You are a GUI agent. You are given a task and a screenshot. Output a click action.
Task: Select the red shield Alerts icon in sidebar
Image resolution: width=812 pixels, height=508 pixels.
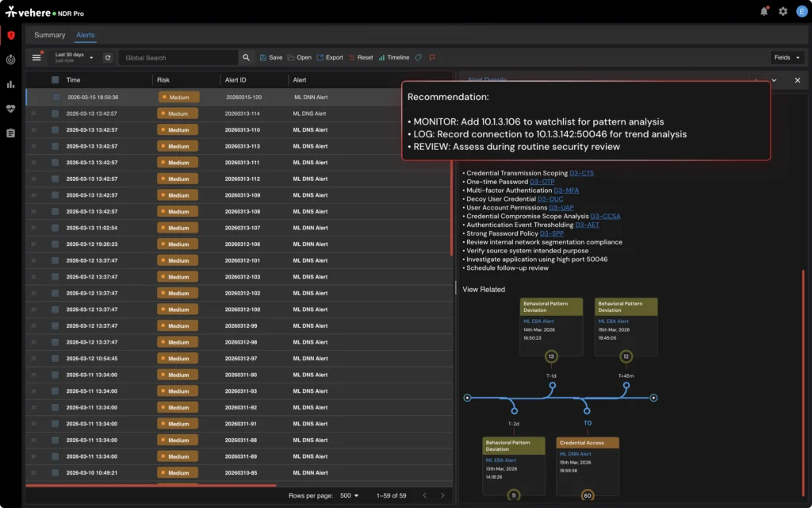10,35
